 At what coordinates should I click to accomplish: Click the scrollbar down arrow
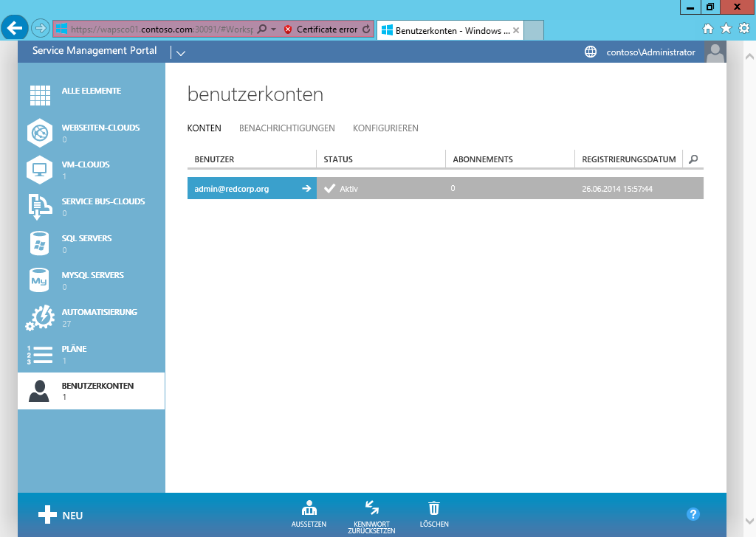tap(749, 521)
